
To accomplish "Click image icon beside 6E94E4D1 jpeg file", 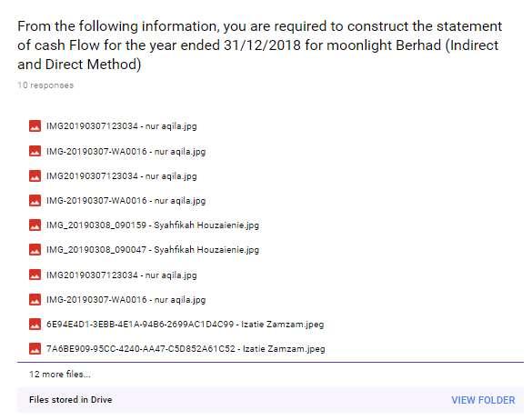I will pos(35,324).
